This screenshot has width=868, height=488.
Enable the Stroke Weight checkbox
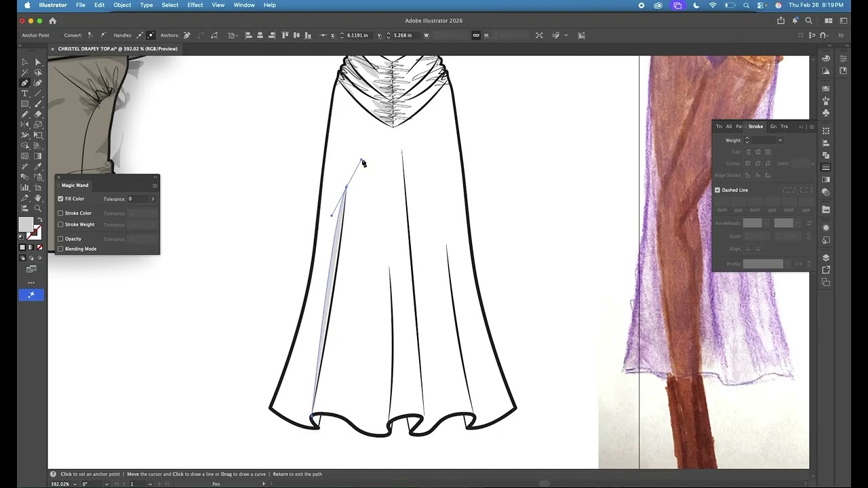pos(60,224)
